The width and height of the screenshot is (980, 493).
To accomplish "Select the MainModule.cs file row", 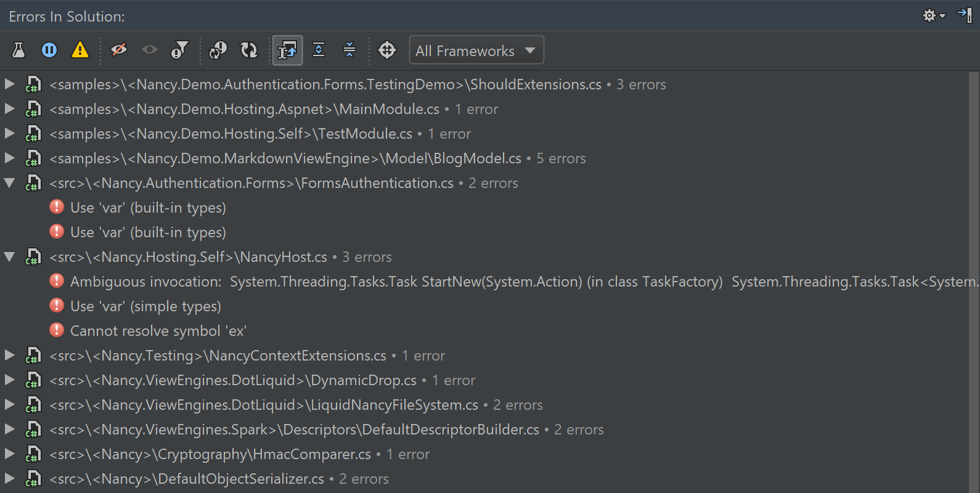I will click(484, 109).
